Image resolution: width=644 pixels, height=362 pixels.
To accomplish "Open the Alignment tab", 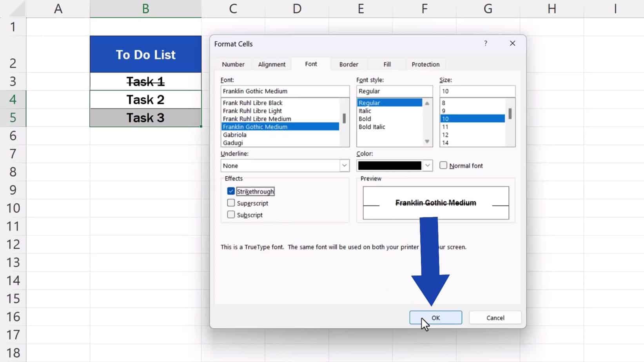I will tap(272, 64).
